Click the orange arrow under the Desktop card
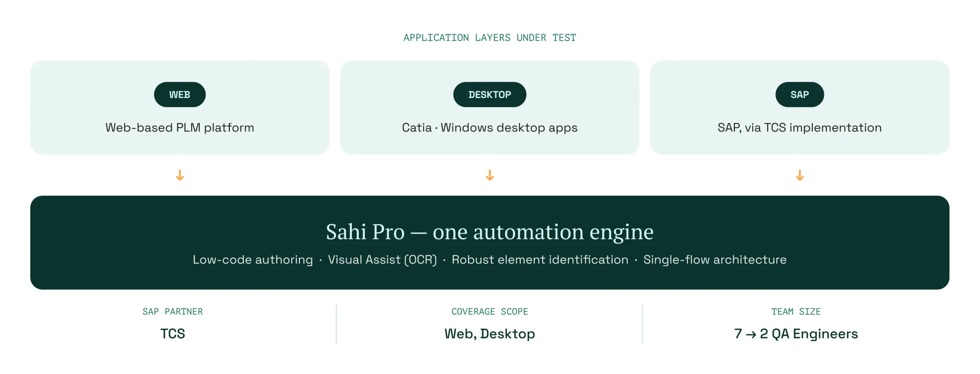 (490, 176)
